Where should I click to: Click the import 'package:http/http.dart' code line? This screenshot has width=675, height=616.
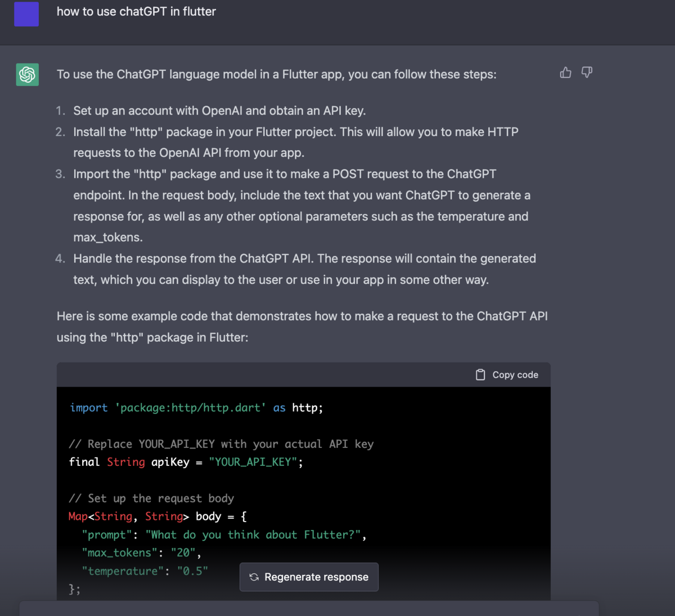196,408
